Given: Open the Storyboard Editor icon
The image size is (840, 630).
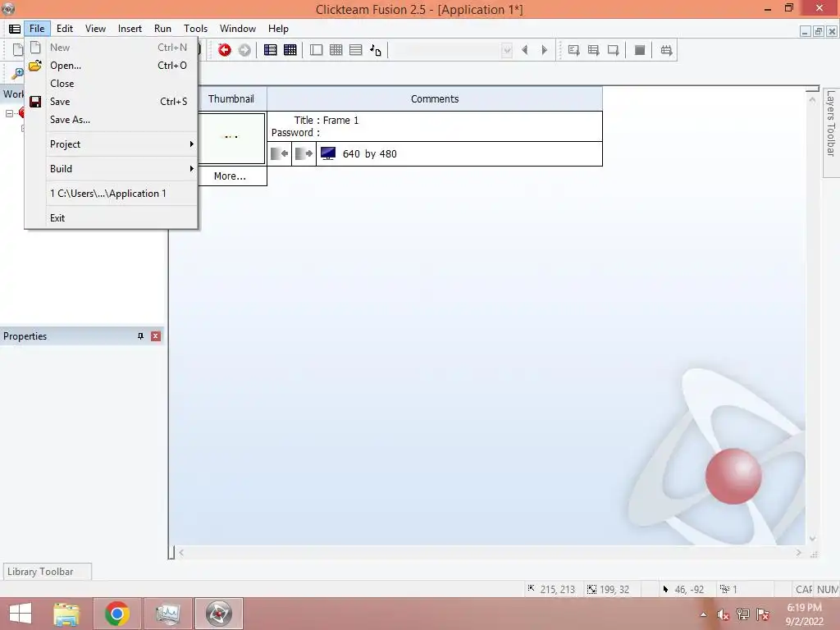Looking at the screenshot, I should click(271, 50).
